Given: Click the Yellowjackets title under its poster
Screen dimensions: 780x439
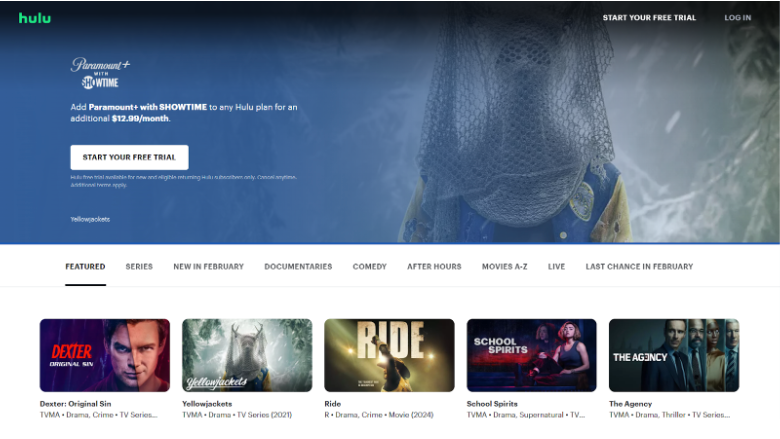Looking at the screenshot, I should [207, 404].
